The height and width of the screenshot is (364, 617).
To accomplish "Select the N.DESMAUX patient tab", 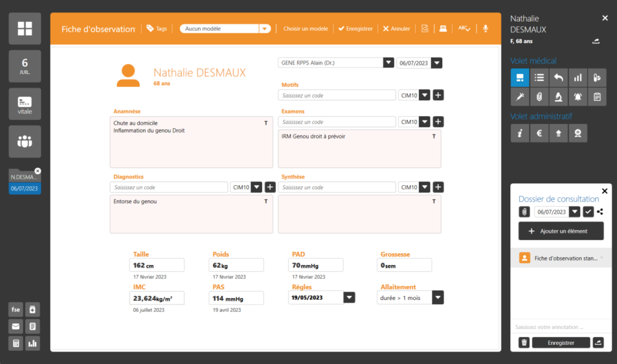I will click(x=25, y=178).
